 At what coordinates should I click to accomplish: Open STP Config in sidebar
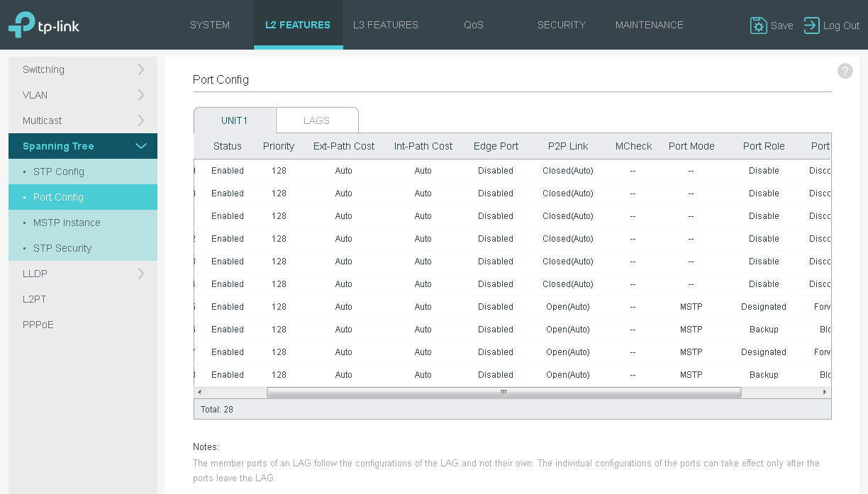click(83, 172)
